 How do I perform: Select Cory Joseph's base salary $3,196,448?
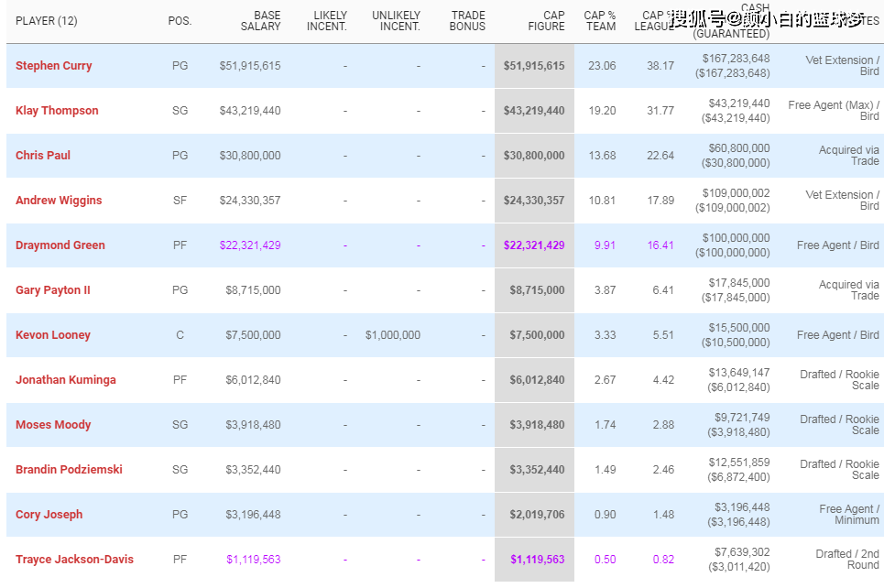pyautogui.click(x=253, y=514)
